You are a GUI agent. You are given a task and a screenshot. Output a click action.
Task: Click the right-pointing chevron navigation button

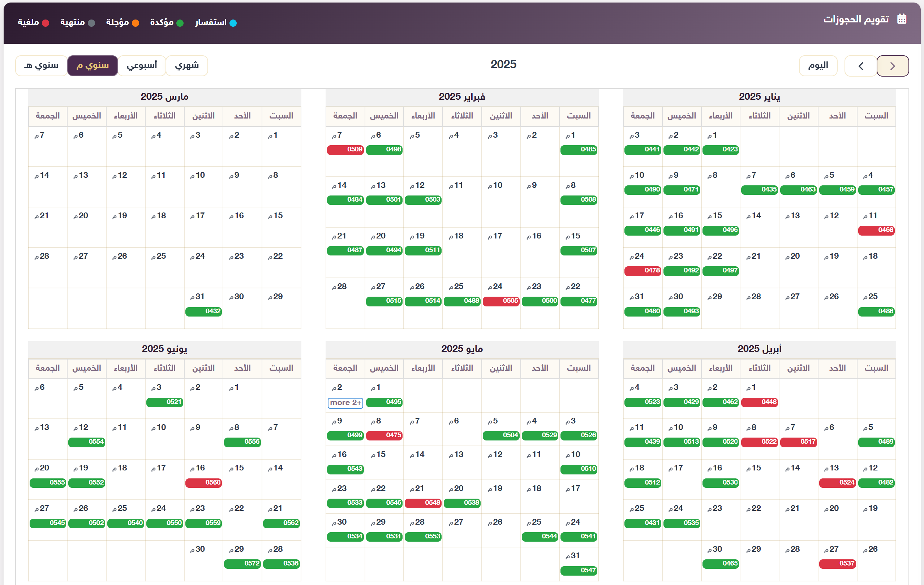(893, 66)
